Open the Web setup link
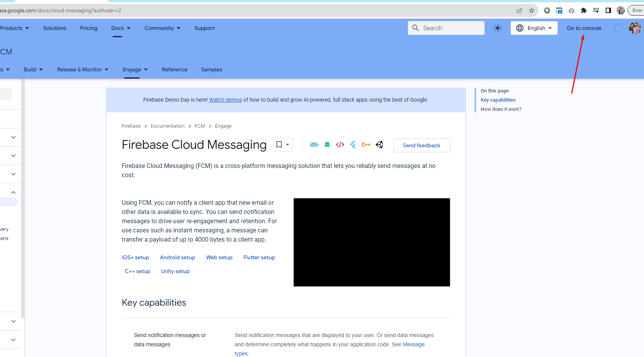The width and height of the screenshot is (644, 357). click(219, 257)
